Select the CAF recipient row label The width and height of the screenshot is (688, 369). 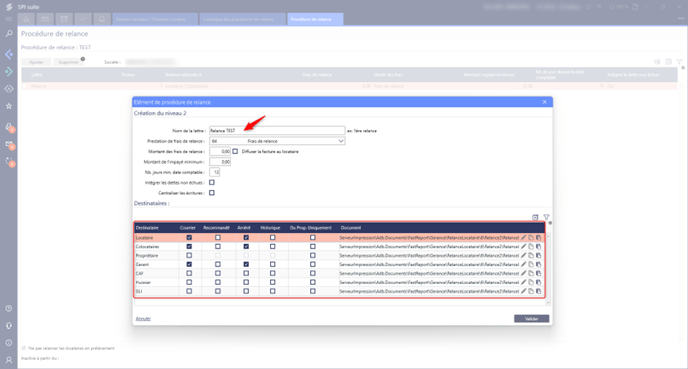[x=140, y=273]
